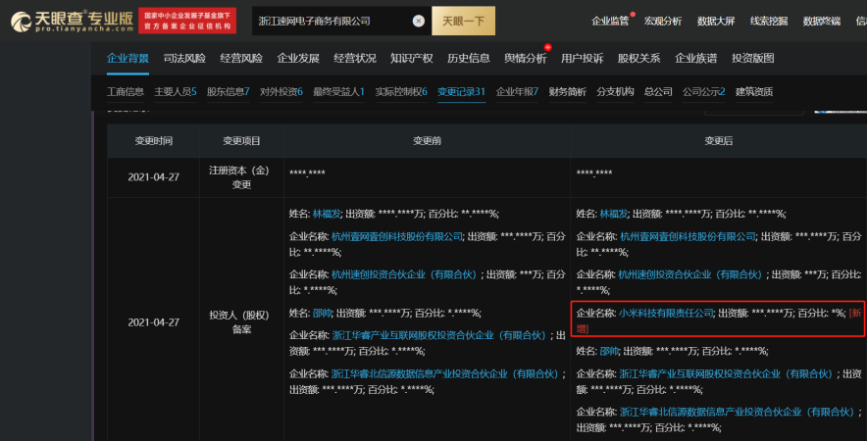Viewport: 868px width, 442px height.
Task: Open 林福发 link in 变更前 column
Action: coord(327,214)
